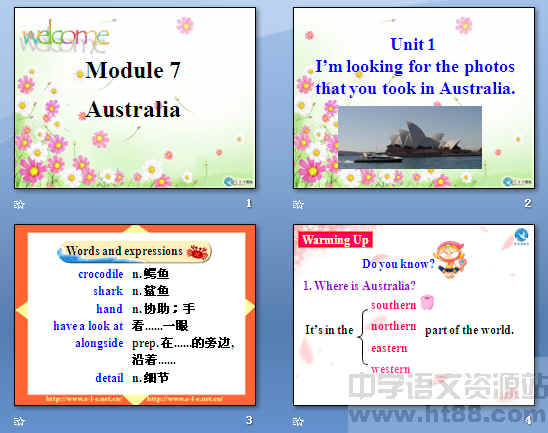Select slide 4 Warming Up thumbnail
This screenshot has width=548, height=433.
[x=414, y=315]
